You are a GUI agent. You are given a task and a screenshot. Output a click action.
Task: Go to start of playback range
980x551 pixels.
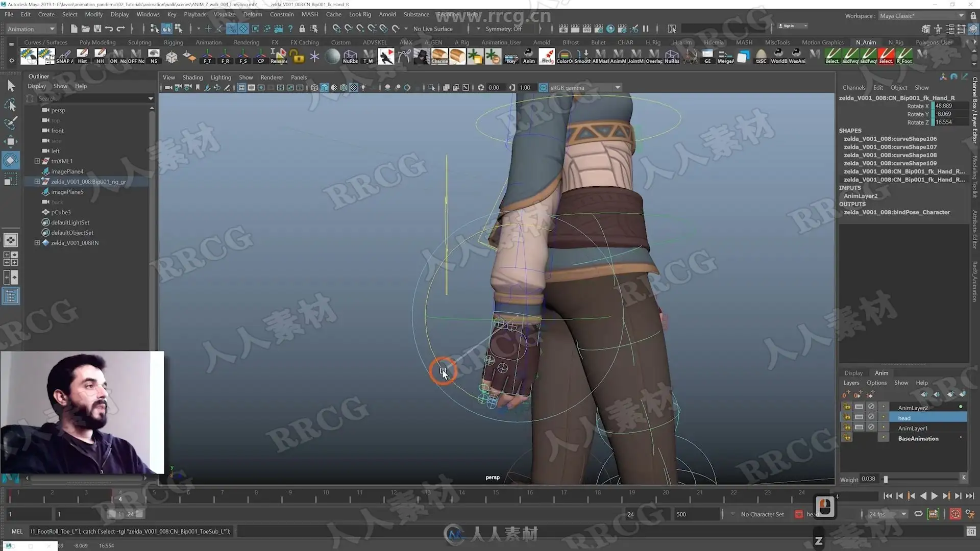(x=887, y=496)
